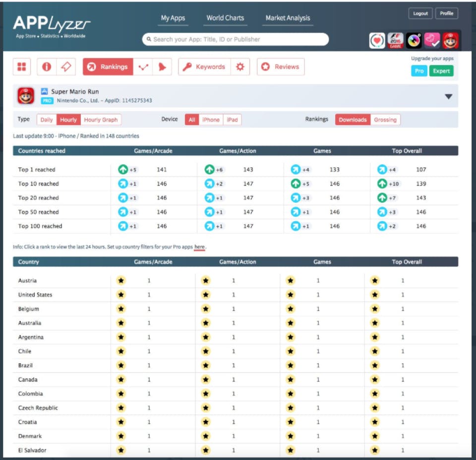The width and height of the screenshot is (476, 460).
Task: Click the El Salvador country row label
Action: tap(32, 450)
